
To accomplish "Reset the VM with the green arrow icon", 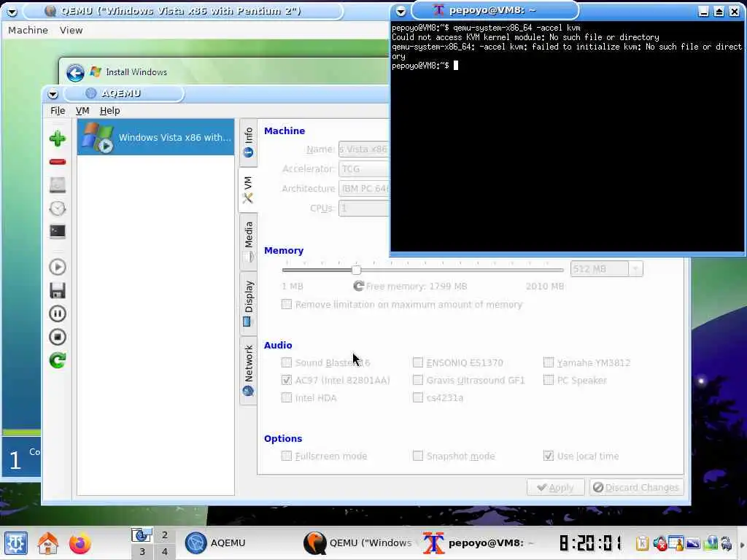I will tap(58, 360).
